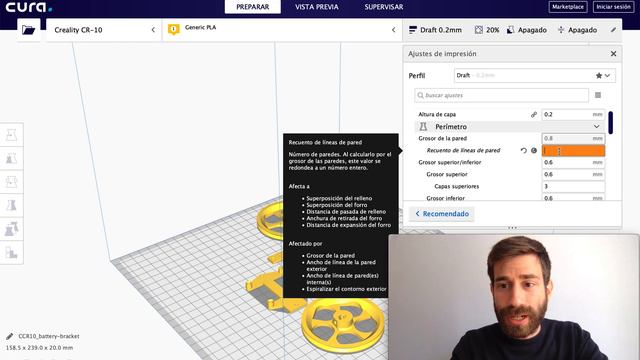
Task: Click the settings list scrollbar
Action: coord(611,122)
